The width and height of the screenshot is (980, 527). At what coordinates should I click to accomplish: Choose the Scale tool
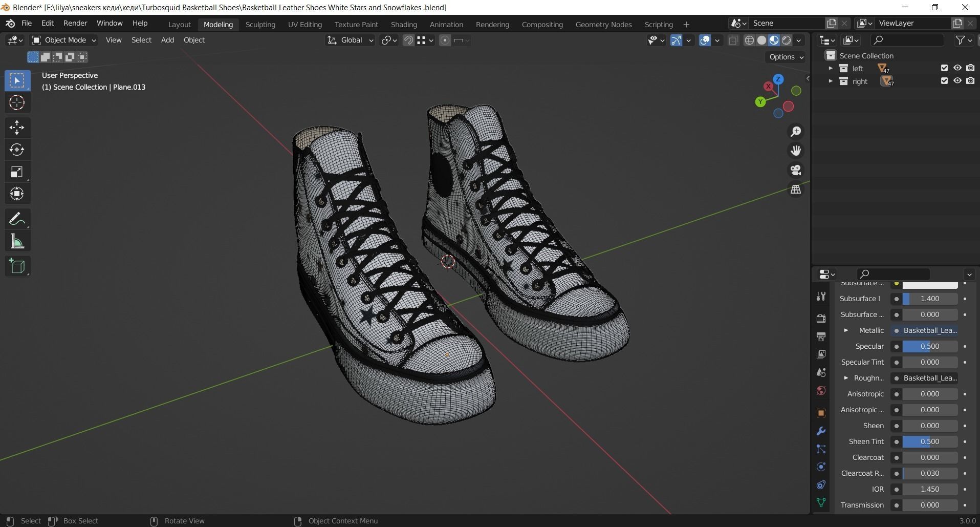[17, 172]
